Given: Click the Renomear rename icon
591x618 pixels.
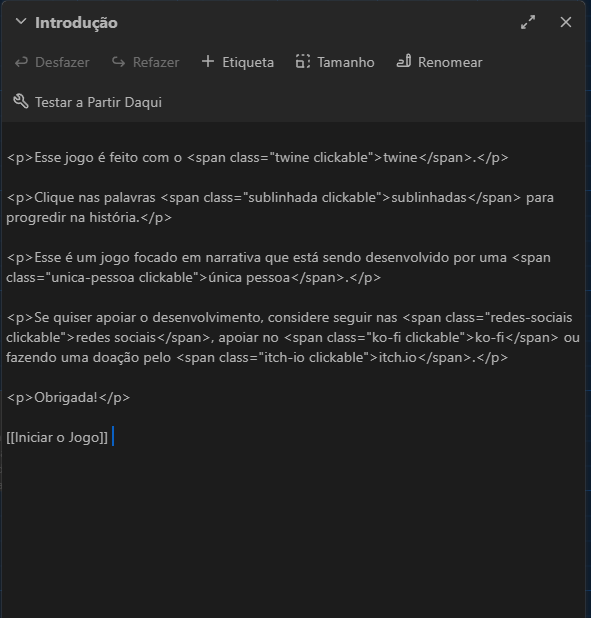Looking at the screenshot, I should [x=404, y=61].
